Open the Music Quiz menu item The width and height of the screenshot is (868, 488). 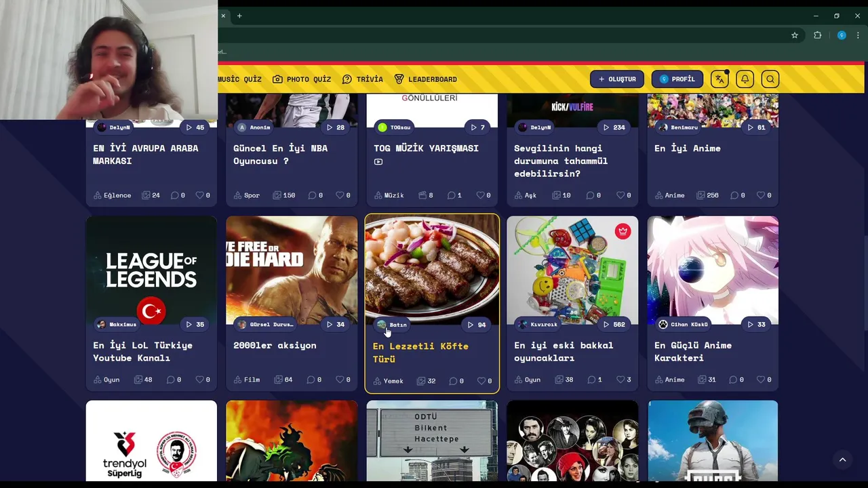point(239,79)
